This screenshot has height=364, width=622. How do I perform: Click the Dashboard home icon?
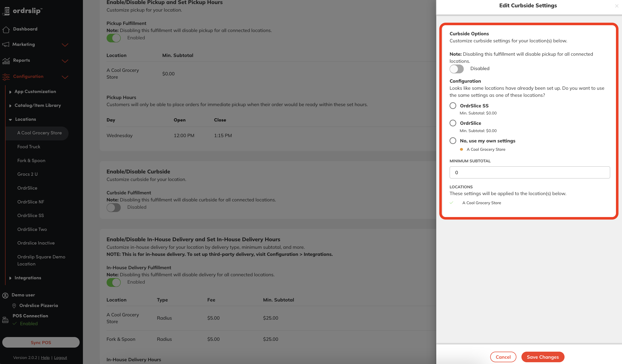(6, 29)
